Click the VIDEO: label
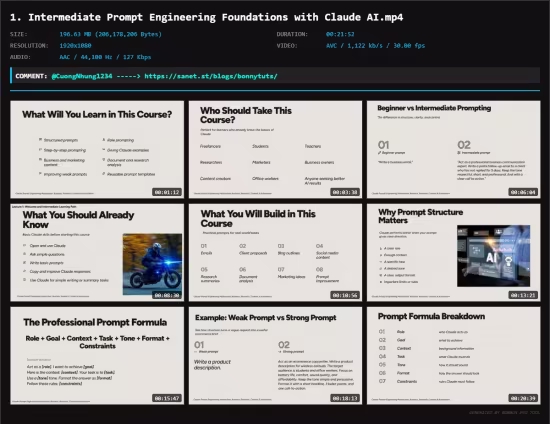 point(287,46)
